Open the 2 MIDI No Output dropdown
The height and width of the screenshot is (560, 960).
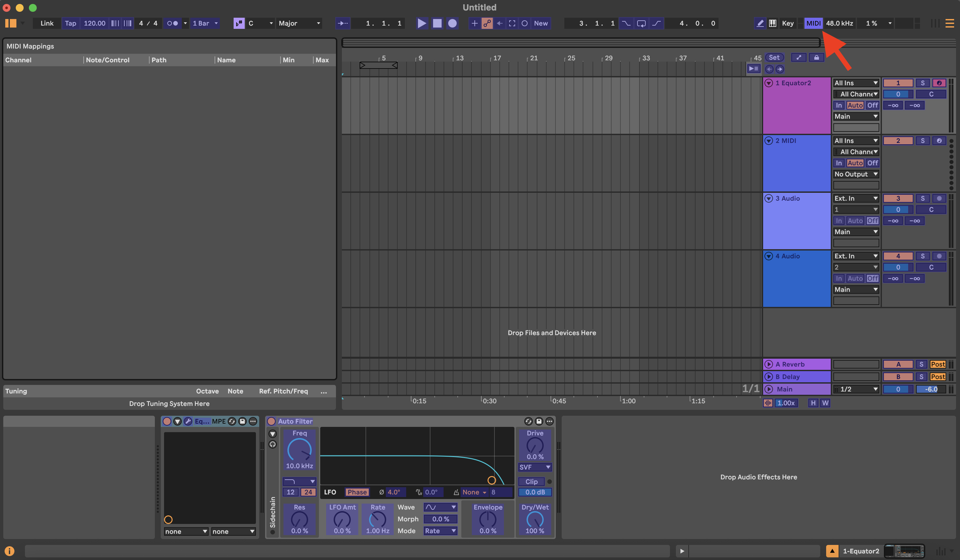point(856,174)
